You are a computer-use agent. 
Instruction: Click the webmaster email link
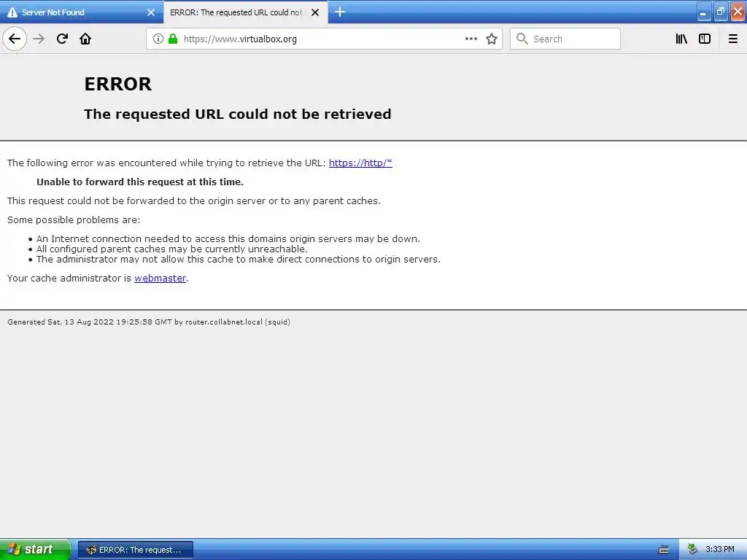(x=160, y=278)
